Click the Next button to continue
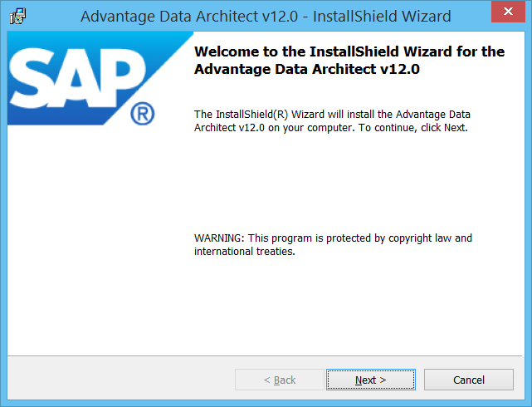The image size is (532, 407). click(371, 380)
